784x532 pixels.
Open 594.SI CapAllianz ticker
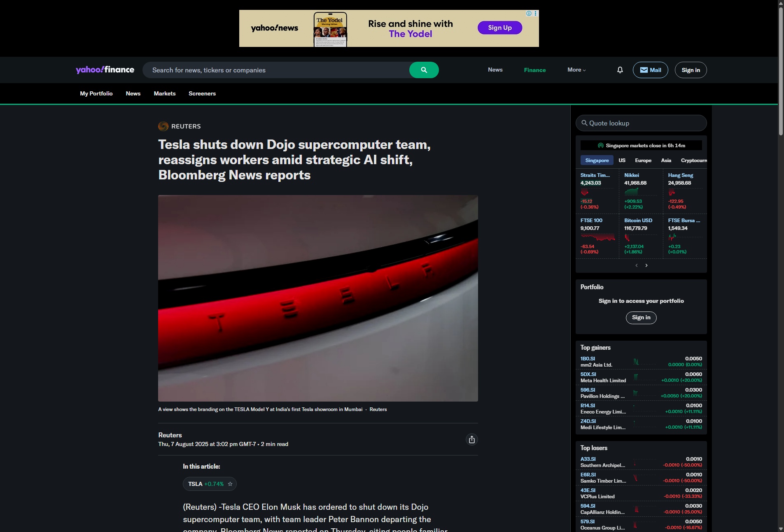pyautogui.click(x=588, y=506)
